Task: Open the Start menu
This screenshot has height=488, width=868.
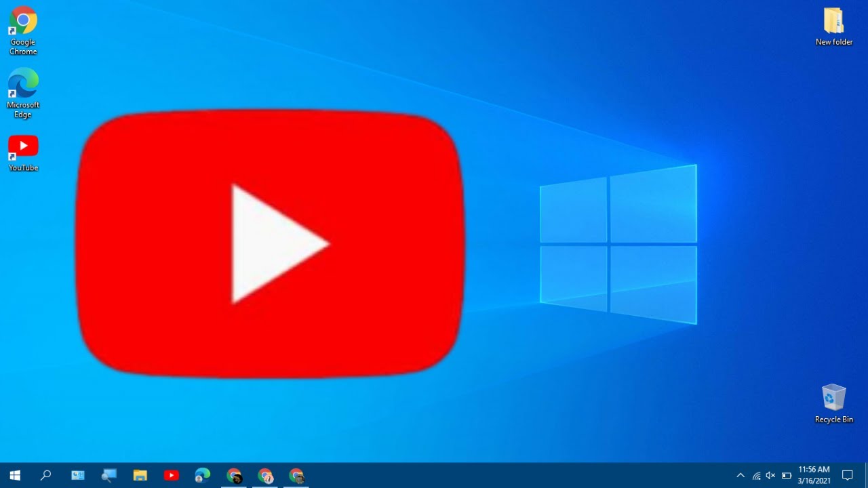Action: tap(14, 475)
